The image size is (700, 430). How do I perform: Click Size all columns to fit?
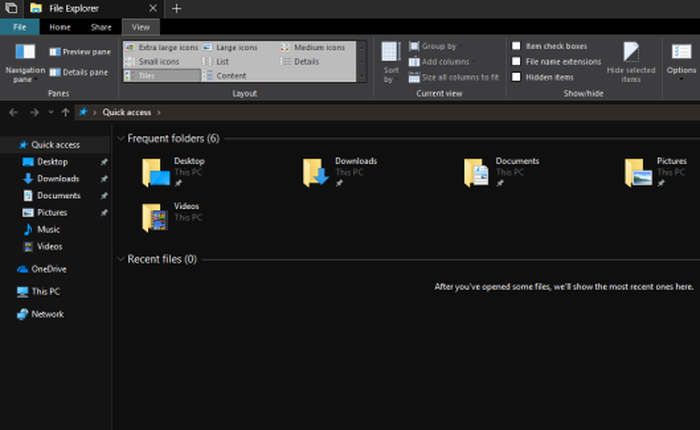[454, 77]
